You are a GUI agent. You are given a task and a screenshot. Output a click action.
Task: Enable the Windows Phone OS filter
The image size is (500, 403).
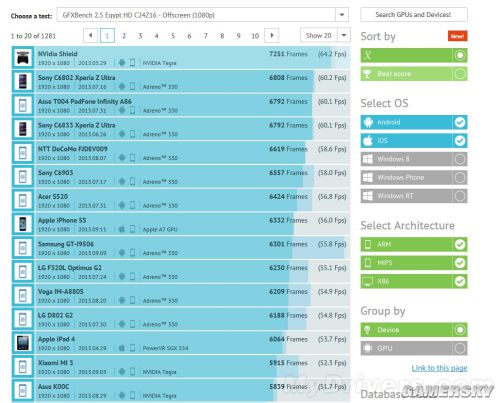pos(460,178)
